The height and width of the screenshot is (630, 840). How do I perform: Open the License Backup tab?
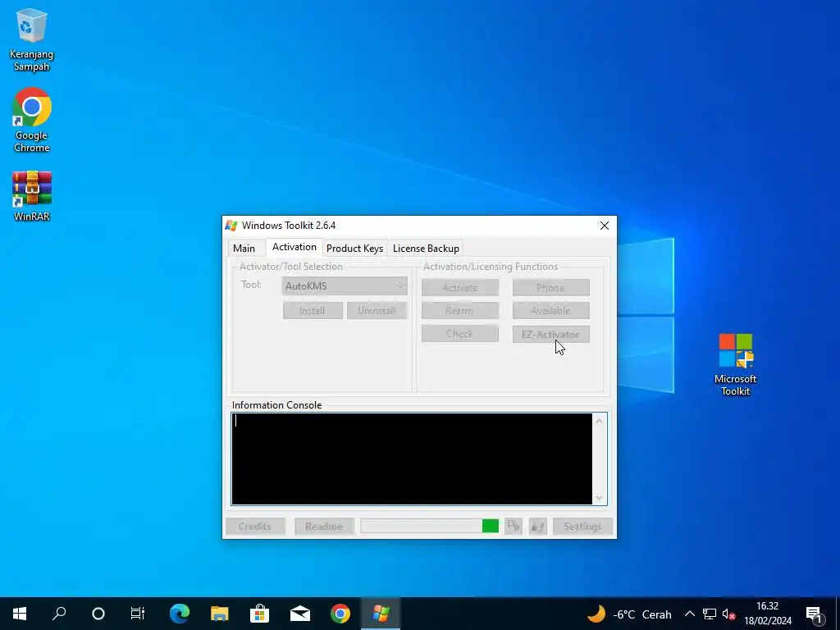click(426, 249)
